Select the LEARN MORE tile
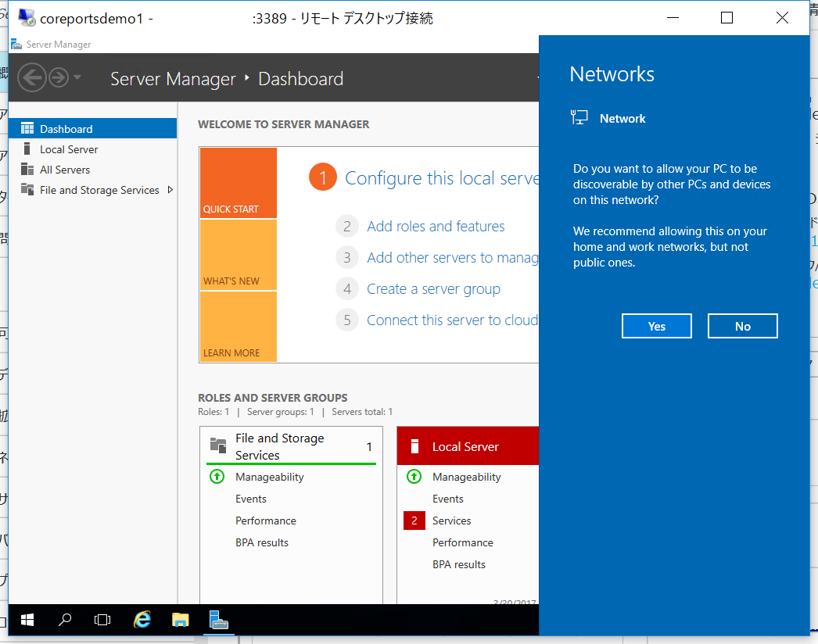 [239, 327]
